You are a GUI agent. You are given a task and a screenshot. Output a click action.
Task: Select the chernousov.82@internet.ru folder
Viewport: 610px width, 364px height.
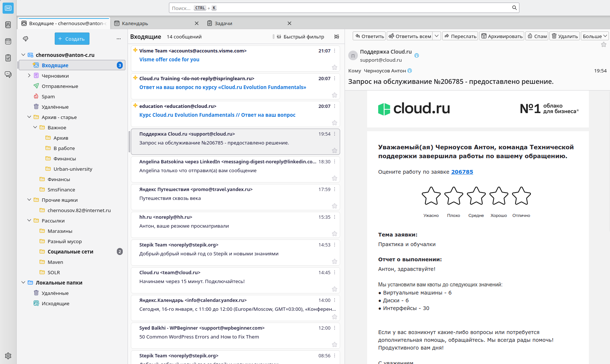(x=72, y=210)
